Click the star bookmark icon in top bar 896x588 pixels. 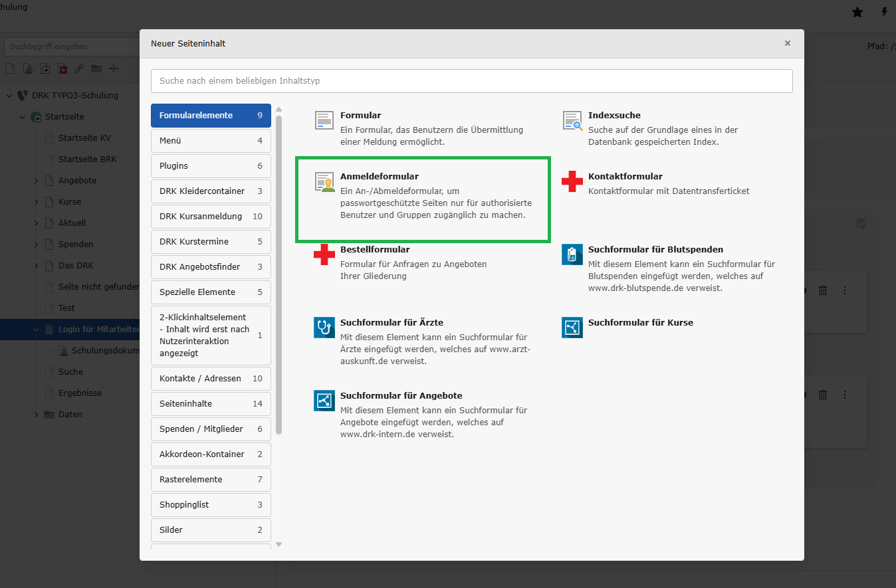(857, 12)
